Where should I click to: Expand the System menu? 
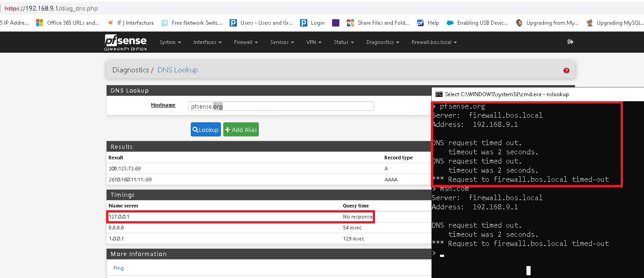[x=170, y=42]
